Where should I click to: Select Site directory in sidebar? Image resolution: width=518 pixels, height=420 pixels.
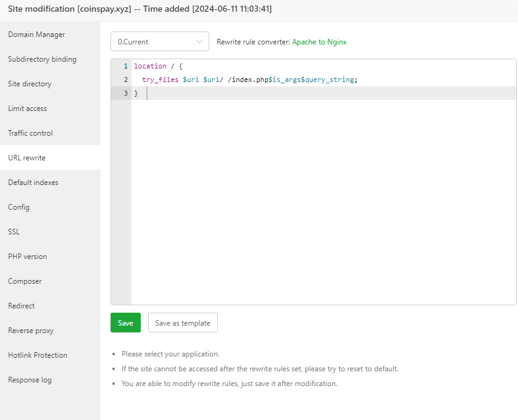point(30,84)
